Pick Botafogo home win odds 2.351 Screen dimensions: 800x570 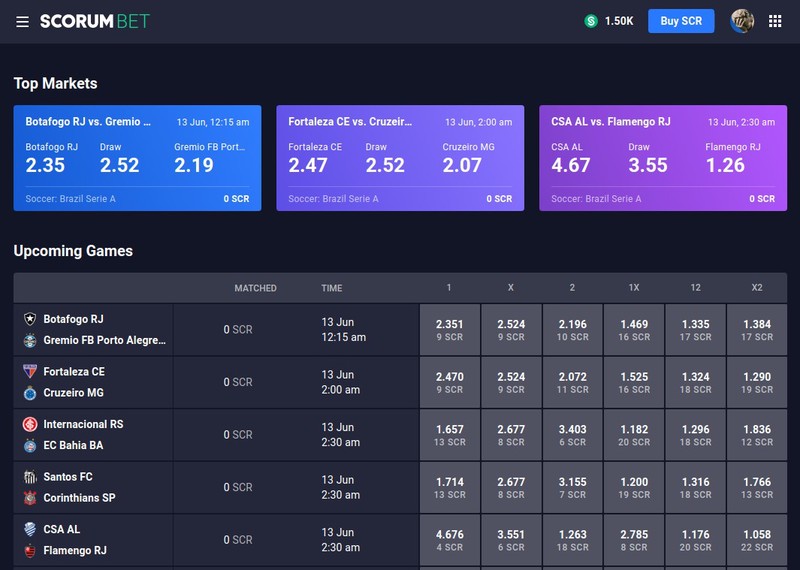pyautogui.click(x=449, y=330)
